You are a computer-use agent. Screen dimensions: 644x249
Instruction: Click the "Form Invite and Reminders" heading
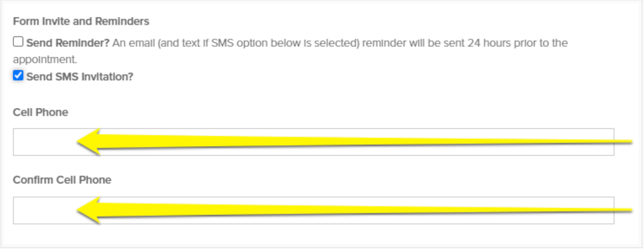[81, 21]
